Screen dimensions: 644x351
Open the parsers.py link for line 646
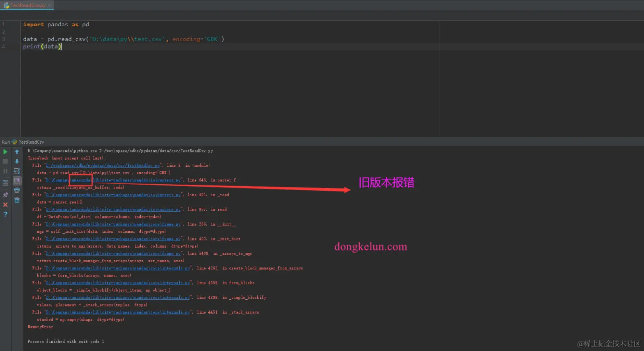tap(113, 180)
